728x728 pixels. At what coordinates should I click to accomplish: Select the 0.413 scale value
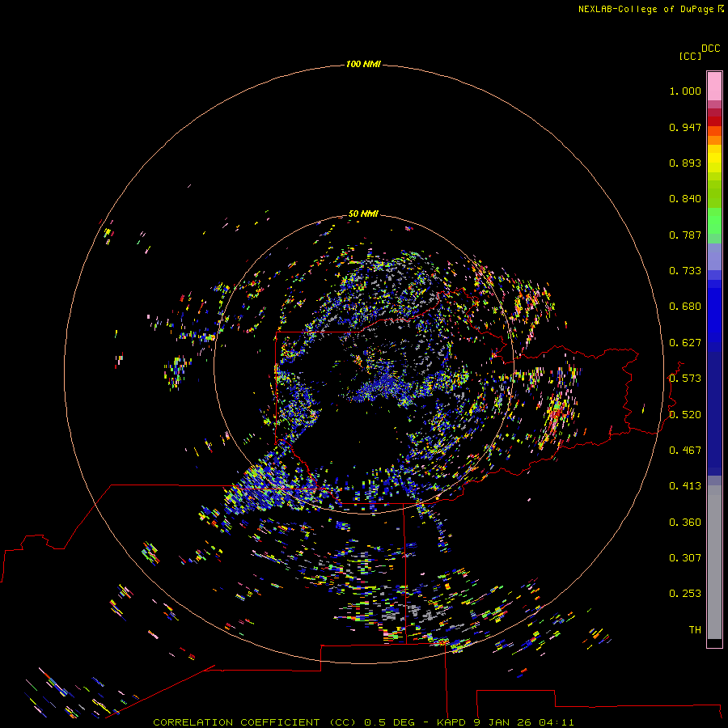pos(685,486)
